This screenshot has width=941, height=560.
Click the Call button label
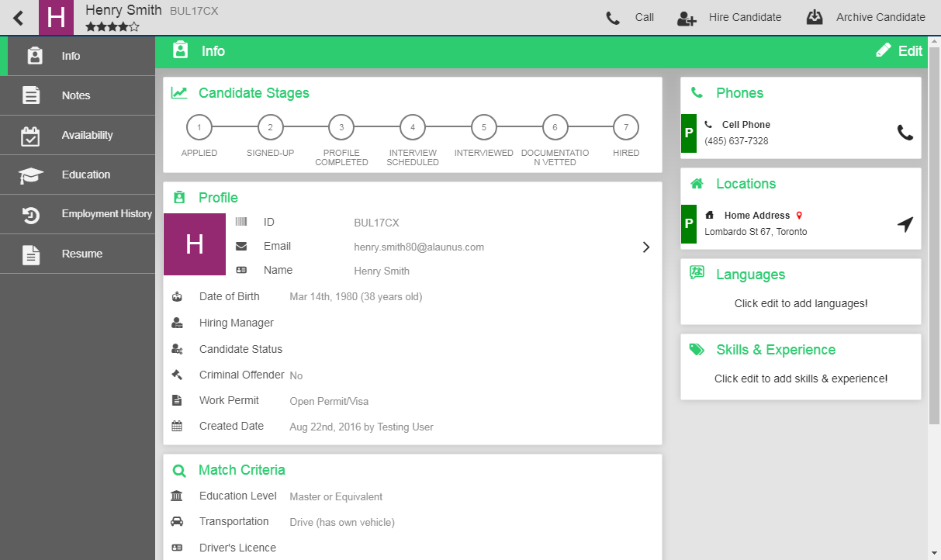click(645, 17)
